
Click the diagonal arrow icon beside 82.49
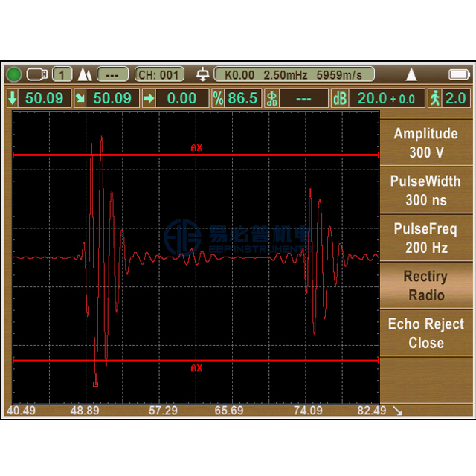click(397, 411)
